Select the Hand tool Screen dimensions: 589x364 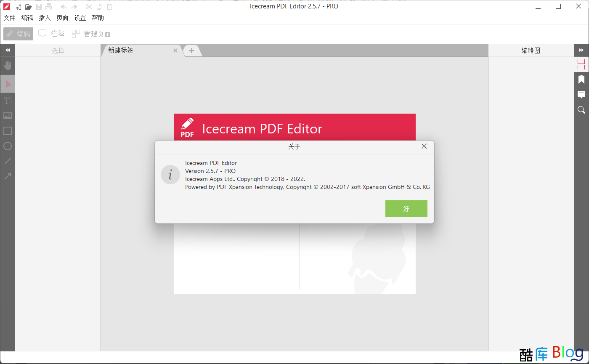point(8,65)
